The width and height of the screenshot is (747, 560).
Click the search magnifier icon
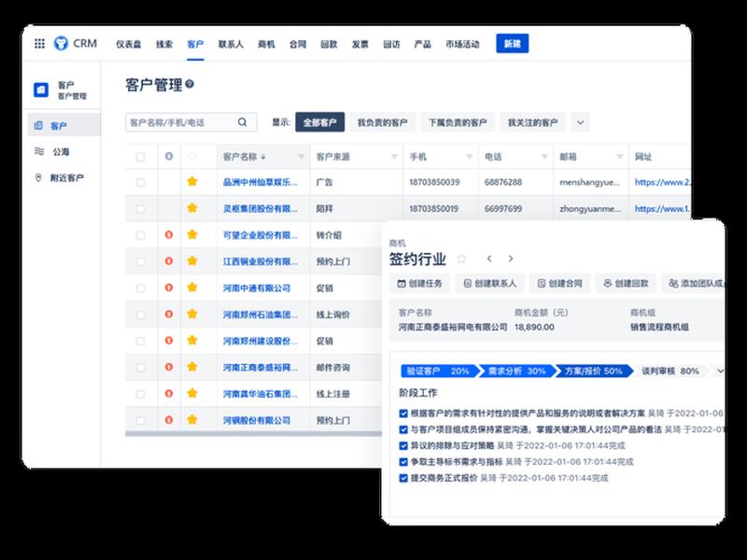[x=242, y=122]
